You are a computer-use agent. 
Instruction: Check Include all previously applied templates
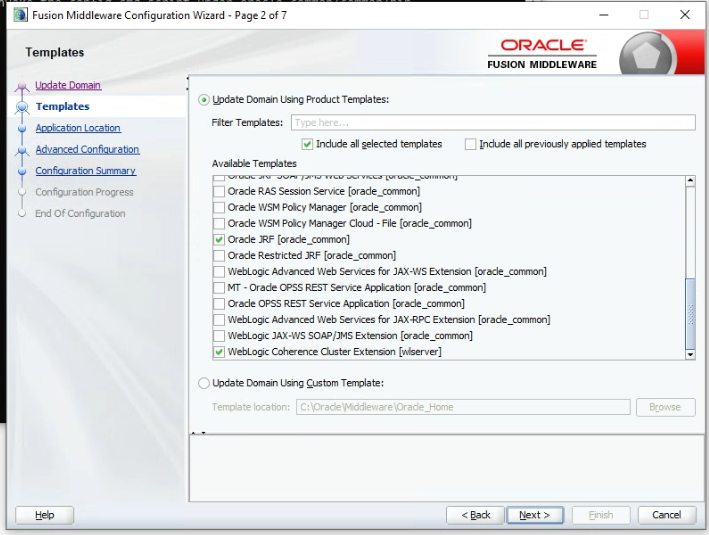point(470,144)
